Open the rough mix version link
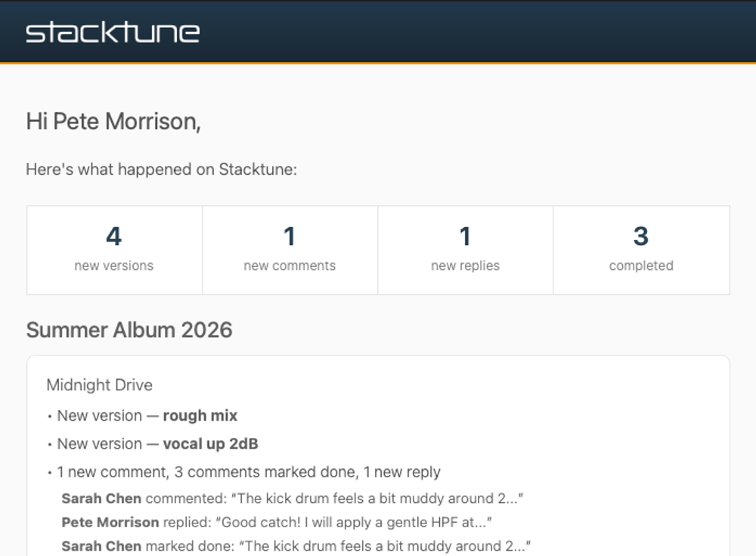Viewport: 756px width, 556px height. (x=200, y=415)
